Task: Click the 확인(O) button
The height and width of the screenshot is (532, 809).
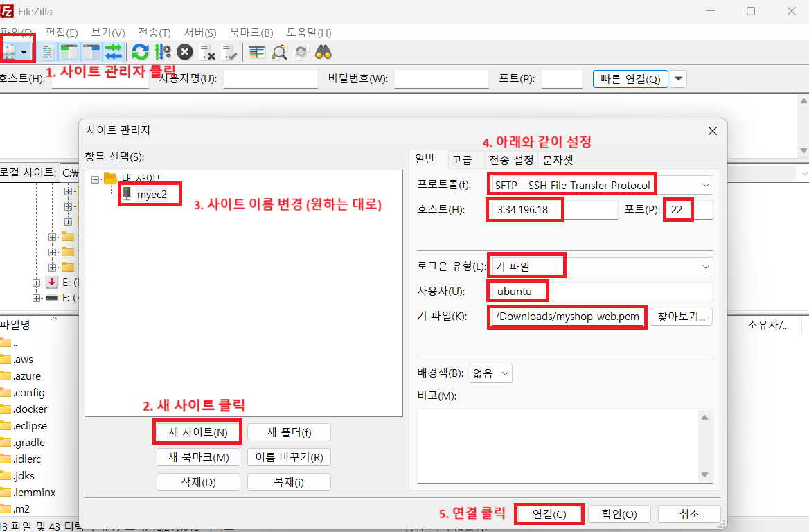Action: [x=619, y=514]
